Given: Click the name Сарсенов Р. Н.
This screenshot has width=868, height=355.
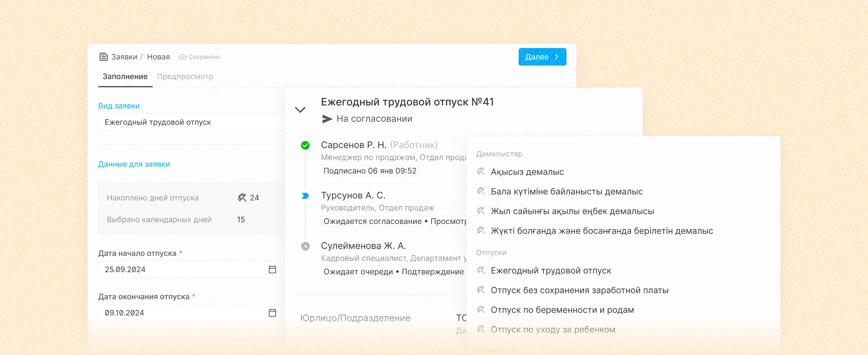Looking at the screenshot, I should coord(354,145).
